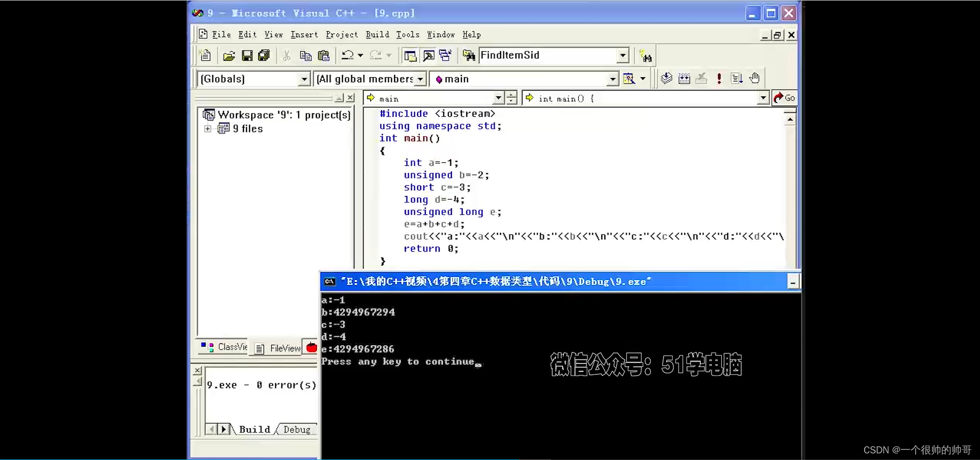
Task: Open the Help menu
Action: 472,35
